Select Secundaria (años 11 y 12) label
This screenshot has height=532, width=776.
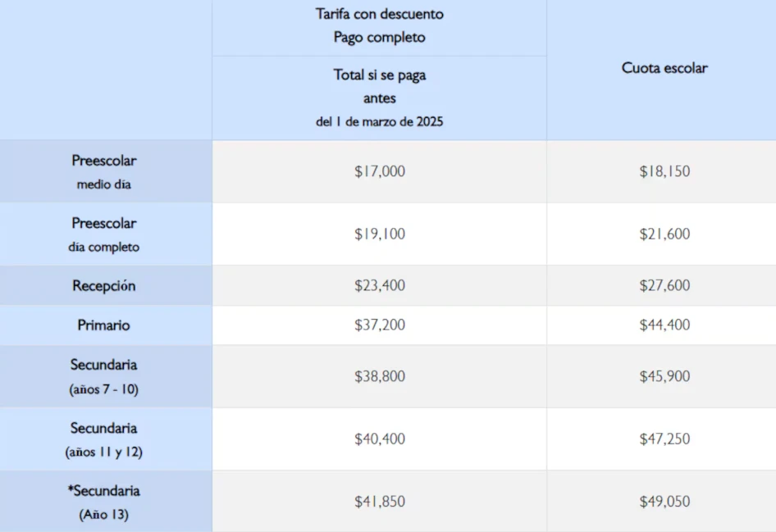pos(104,439)
